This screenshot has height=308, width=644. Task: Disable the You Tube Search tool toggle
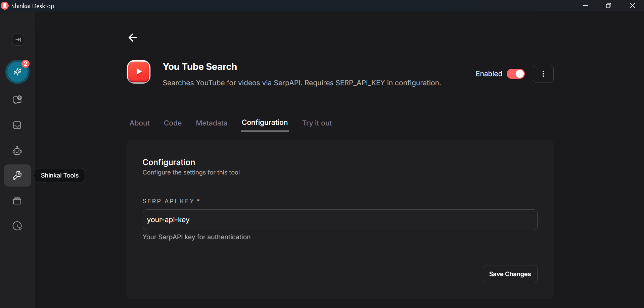click(x=516, y=74)
